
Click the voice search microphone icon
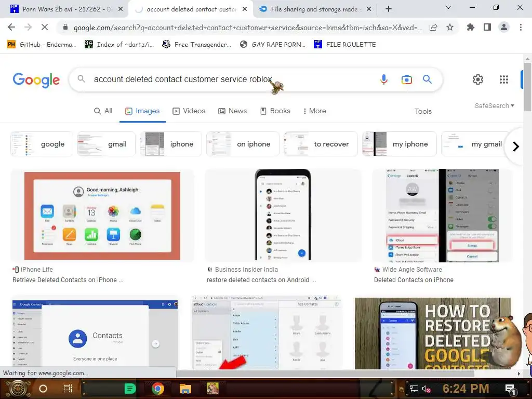[x=384, y=79]
